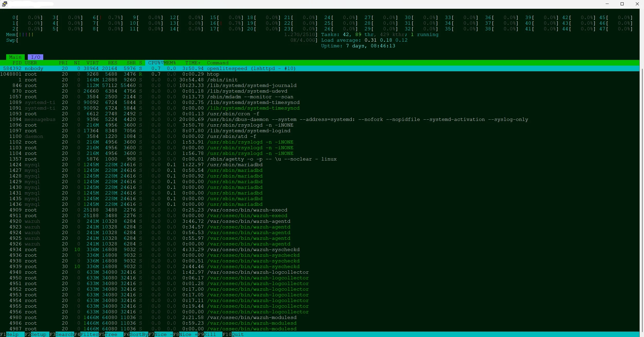
Task: Click F7 Nice - to lower niceness
Action: click(x=161, y=334)
